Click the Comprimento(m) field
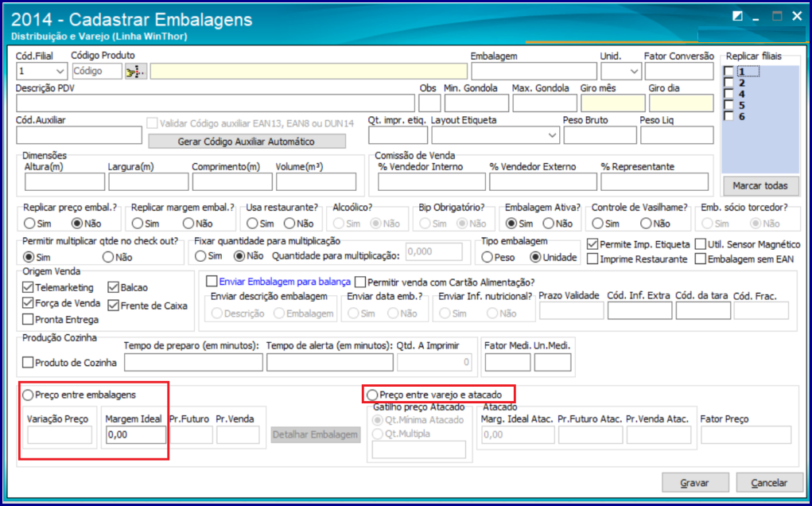The height and width of the screenshot is (506, 812). click(x=232, y=181)
